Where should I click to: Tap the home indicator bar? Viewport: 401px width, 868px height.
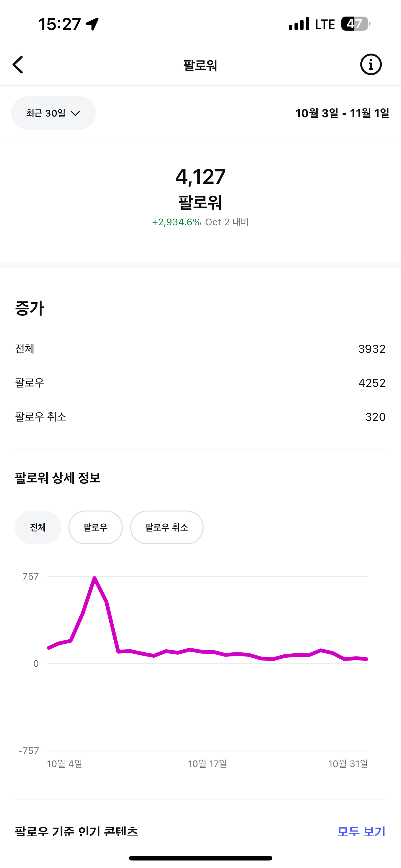pyautogui.click(x=200, y=858)
